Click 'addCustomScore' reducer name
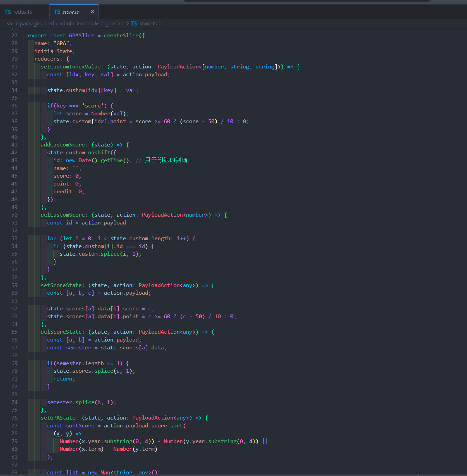 63,145
